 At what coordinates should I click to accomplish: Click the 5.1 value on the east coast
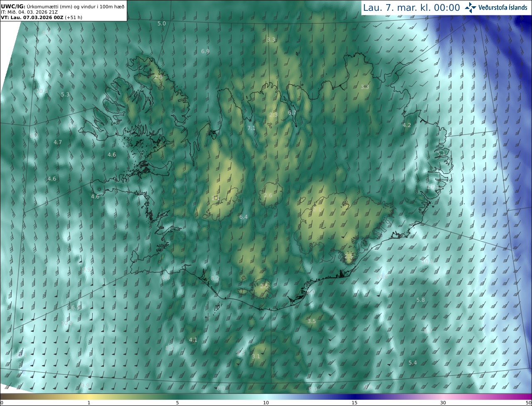pos(441,154)
